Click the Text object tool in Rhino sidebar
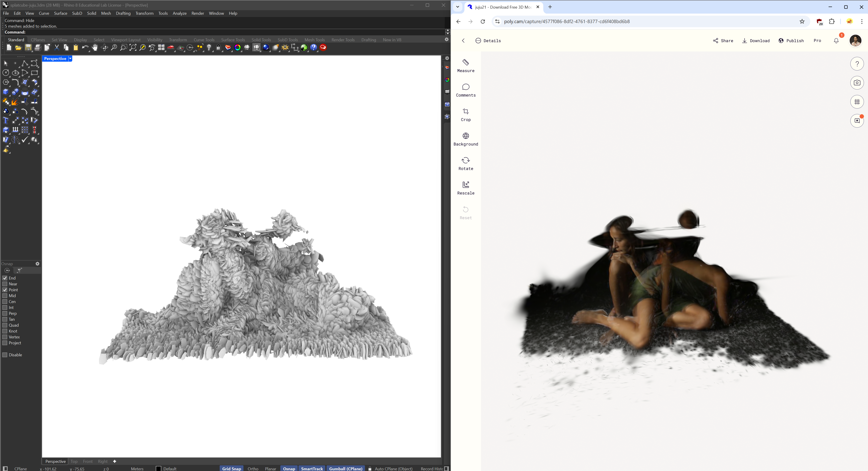This screenshot has height=471, width=868. [x=6, y=120]
